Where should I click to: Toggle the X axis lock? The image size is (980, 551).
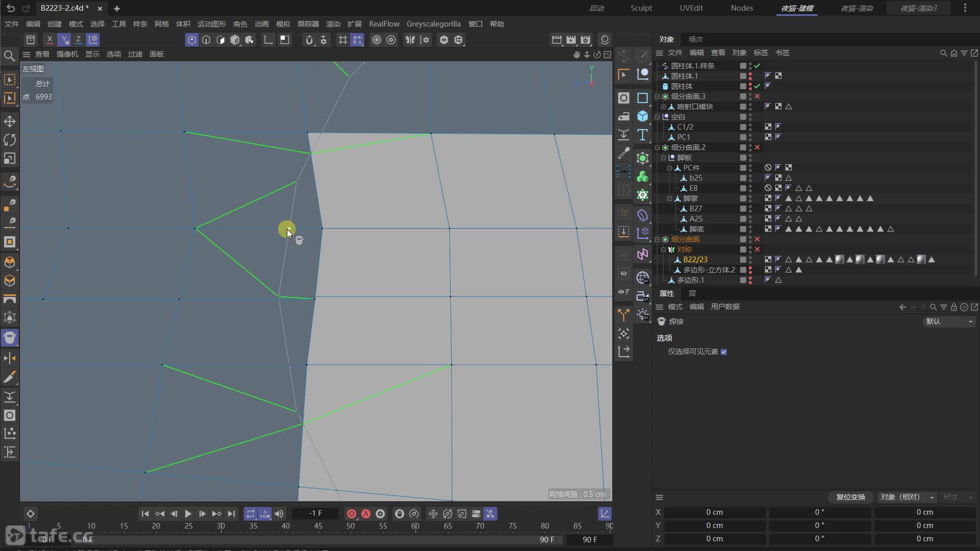[x=50, y=39]
